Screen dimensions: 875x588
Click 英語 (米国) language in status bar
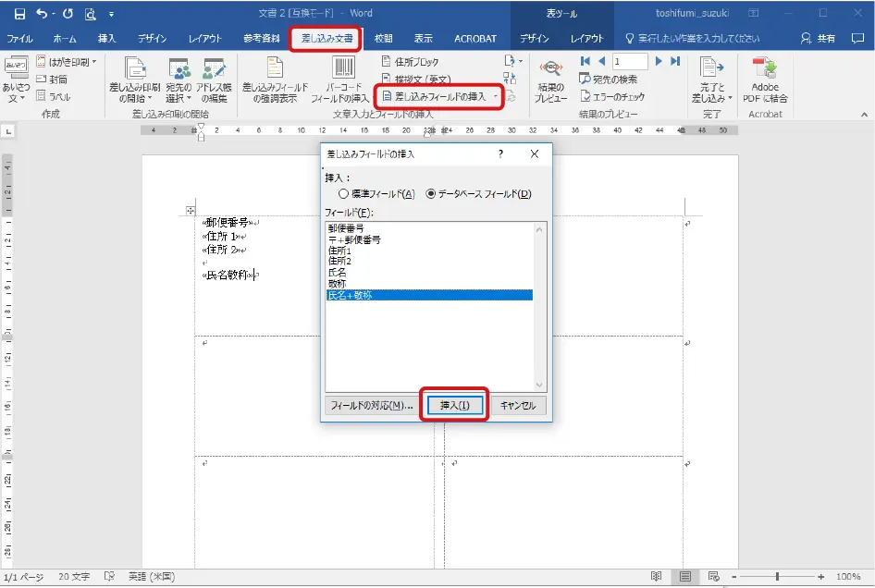click(x=151, y=576)
